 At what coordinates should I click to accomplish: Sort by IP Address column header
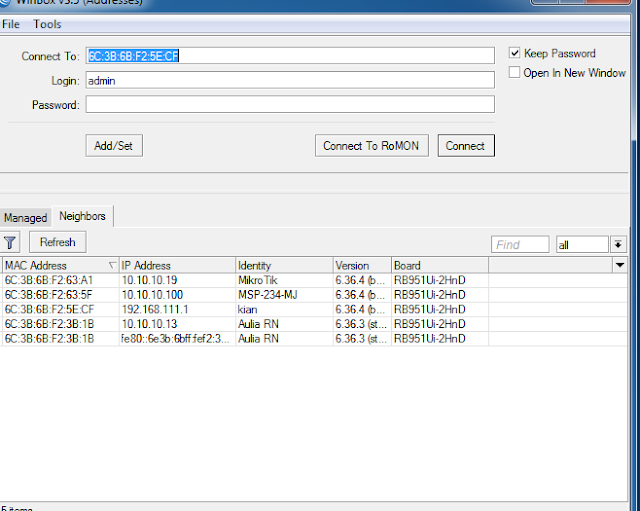[x=177, y=265]
